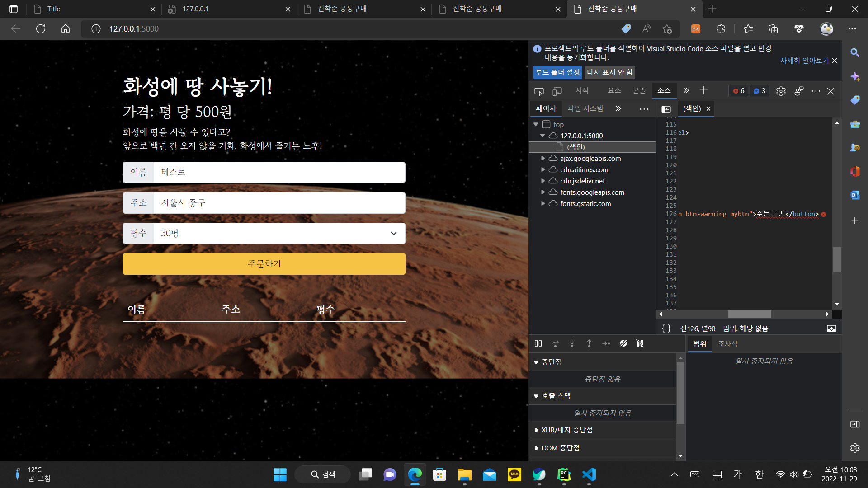Image resolution: width=868 pixels, height=488 pixels.
Task: Click the red error count badge 6
Action: click(x=739, y=91)
